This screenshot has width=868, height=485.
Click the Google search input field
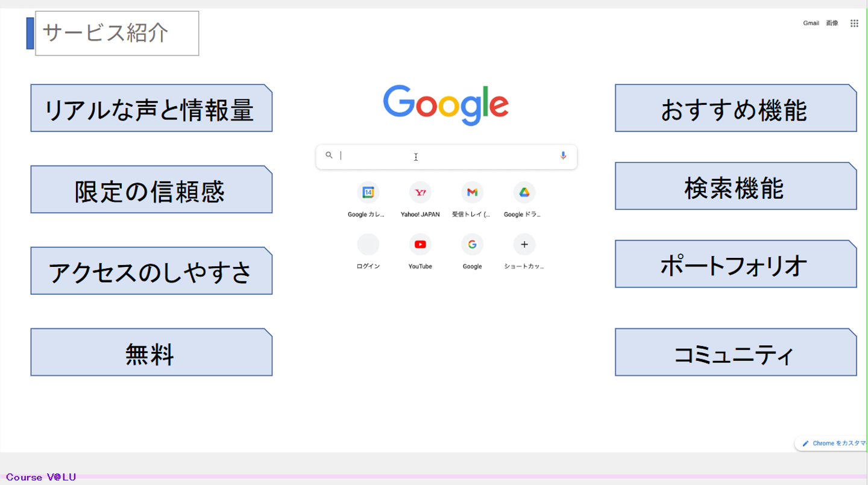447,156
